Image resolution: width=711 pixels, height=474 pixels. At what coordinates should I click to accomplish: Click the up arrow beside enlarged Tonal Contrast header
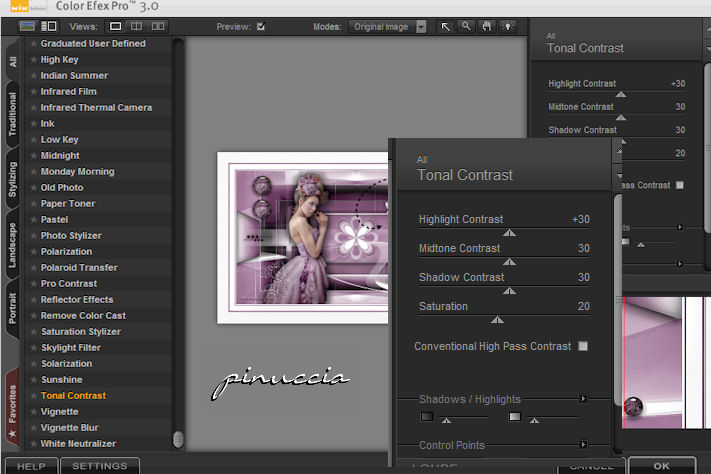(619, 150)
